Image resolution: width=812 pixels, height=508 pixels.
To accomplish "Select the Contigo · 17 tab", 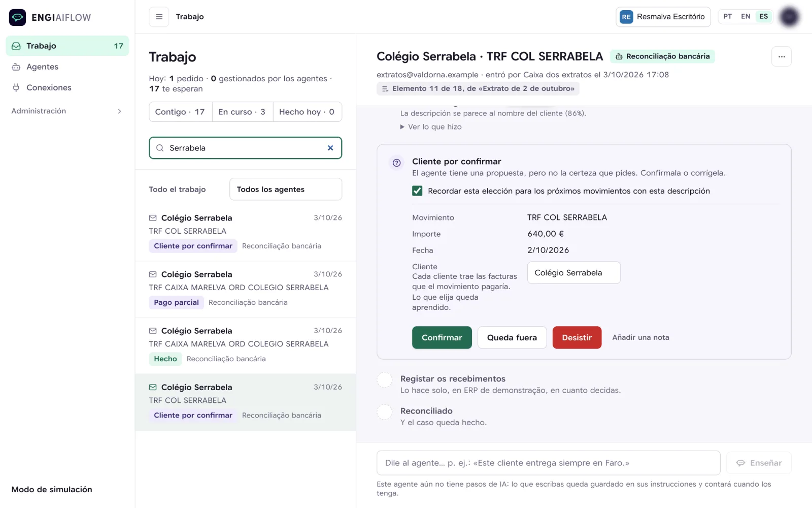I will [x=180, y=112].
